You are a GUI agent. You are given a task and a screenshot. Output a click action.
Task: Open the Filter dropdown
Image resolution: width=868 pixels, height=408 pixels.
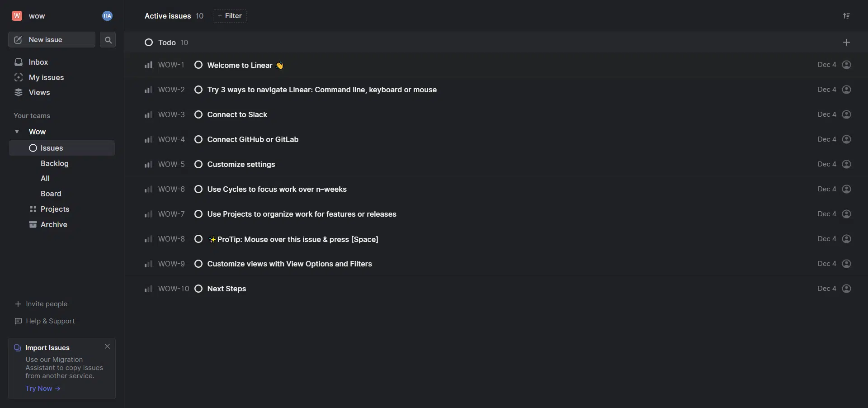(x=230, y=16)
